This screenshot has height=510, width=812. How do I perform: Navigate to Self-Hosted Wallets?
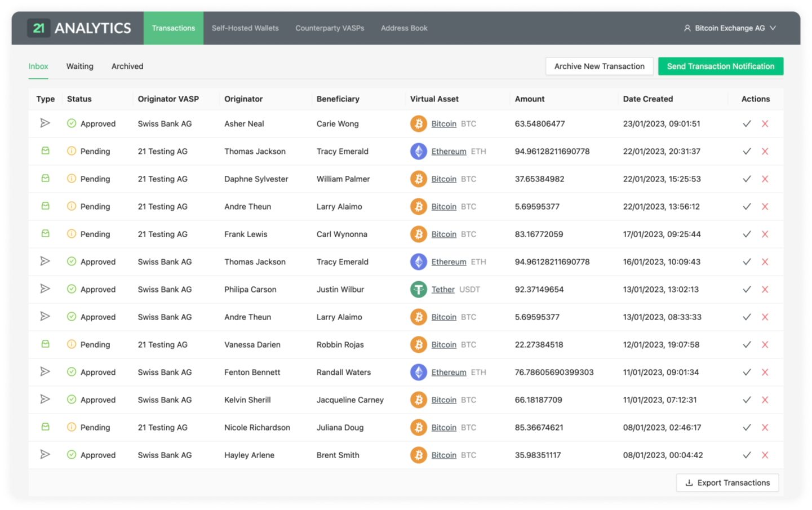(x=245, y=28)
